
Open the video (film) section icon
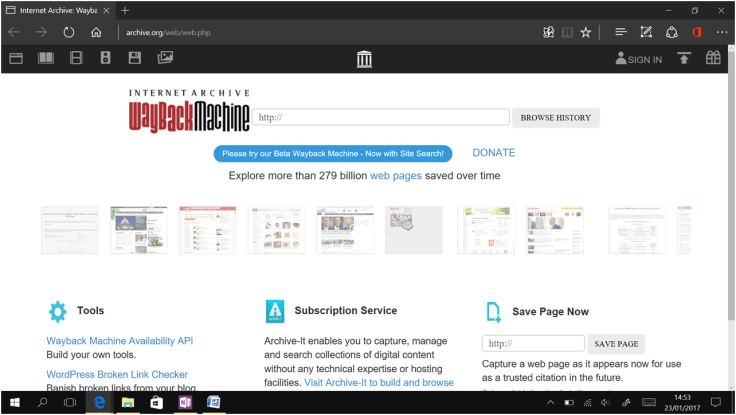point(76,59)
